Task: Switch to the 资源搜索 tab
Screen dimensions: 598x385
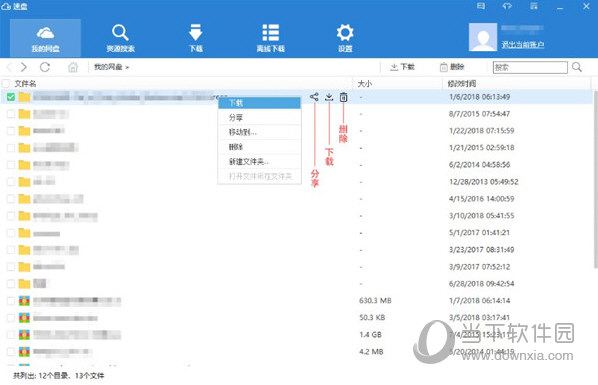Action: point(121,38)
